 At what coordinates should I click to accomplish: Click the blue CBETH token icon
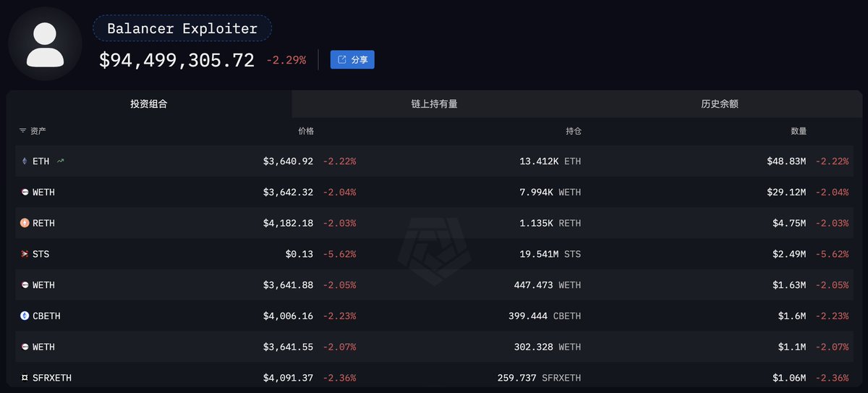(x=25, y=316)
